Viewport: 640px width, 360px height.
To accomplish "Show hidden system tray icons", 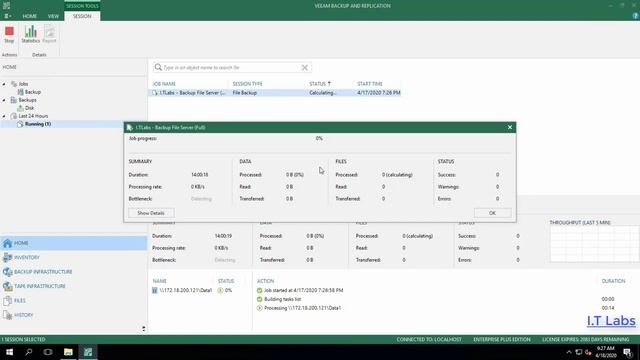I will [x=569, y=352].
